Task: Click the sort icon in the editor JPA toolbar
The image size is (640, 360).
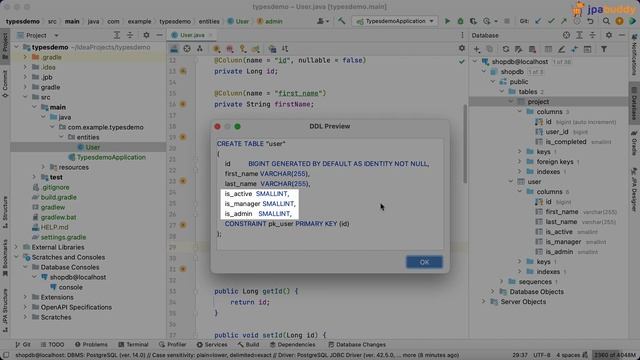Action: [285, 49]
